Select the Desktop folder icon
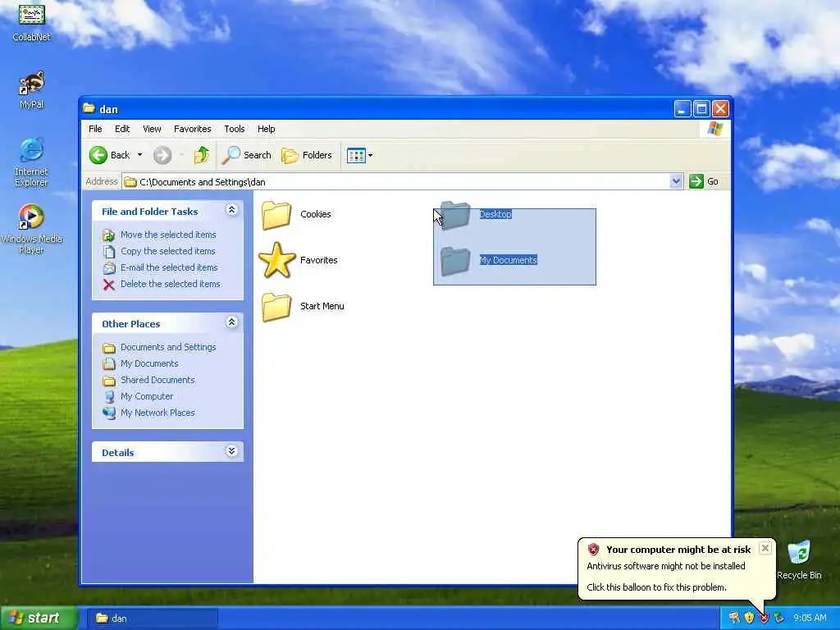Screen dimensions: 840x630 [455, 215]
